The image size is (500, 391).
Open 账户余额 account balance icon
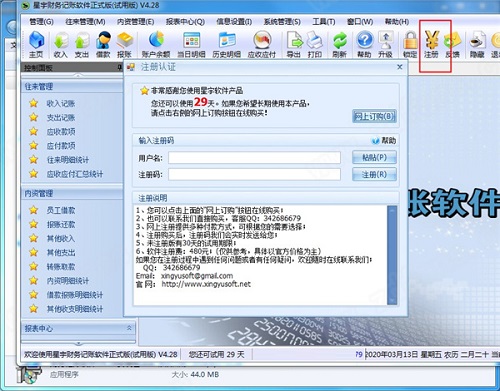pos(156,44)
